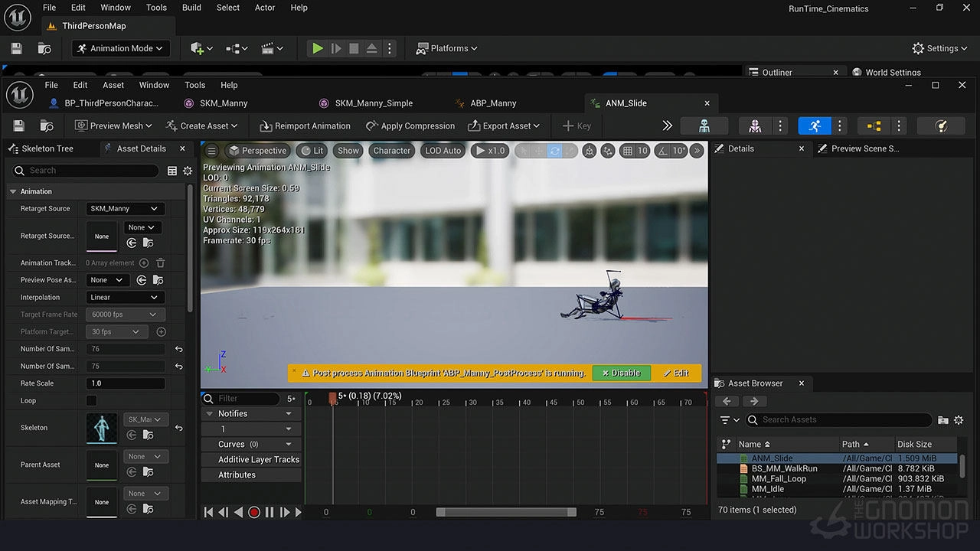This screenshot has width=980, height=551.
Task: Click Edit next to the post process warning
Action: [677, 373]
